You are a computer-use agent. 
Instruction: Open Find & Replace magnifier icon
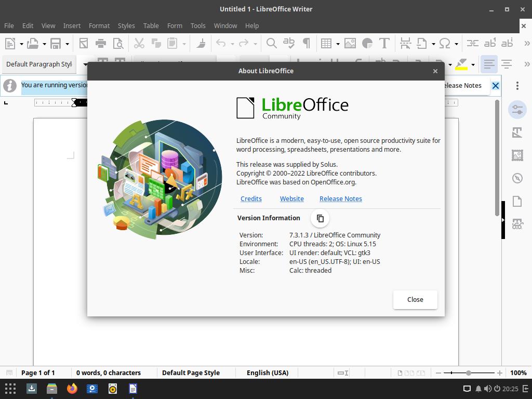click(x=271, y=44)
